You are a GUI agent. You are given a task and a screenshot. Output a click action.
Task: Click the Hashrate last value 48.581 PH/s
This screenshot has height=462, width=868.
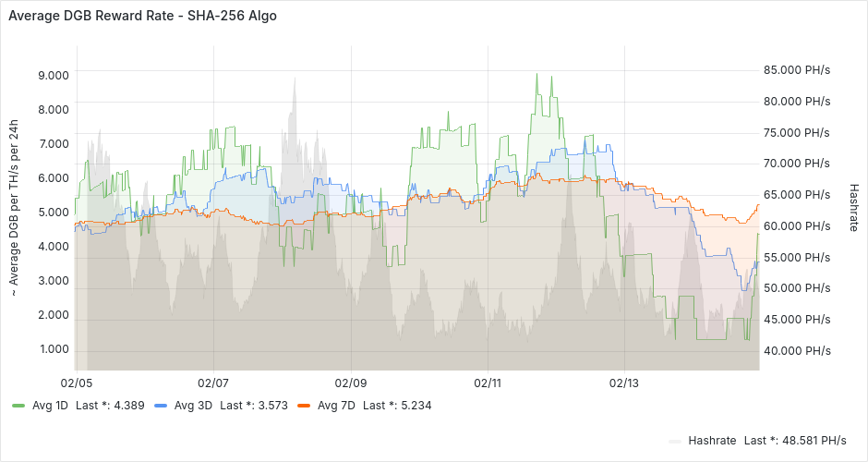(x=795, y=440)
